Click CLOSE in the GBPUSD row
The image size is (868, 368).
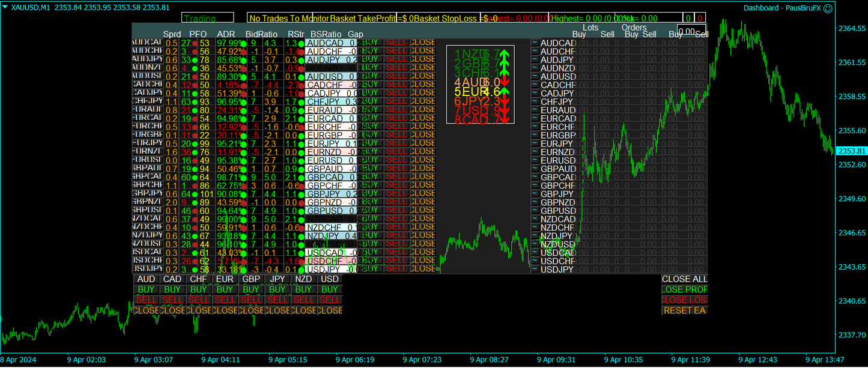(x=422, y=211)
